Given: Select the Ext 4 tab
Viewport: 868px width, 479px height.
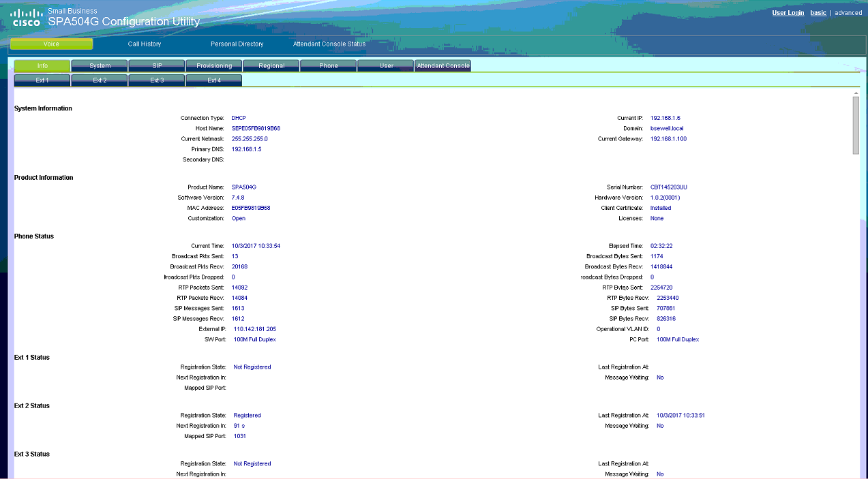Looking at the screenshot, I should (214, 80).
